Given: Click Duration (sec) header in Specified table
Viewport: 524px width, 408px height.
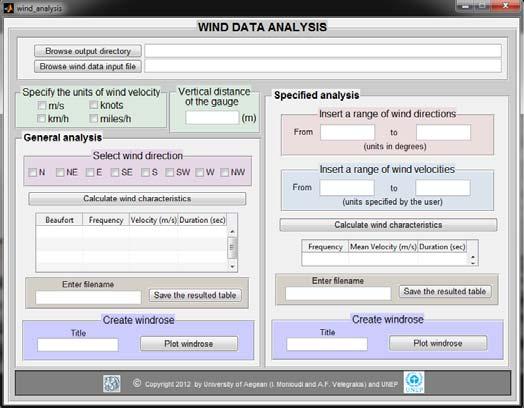Looking at the screenshot, I should pos(442,247).
